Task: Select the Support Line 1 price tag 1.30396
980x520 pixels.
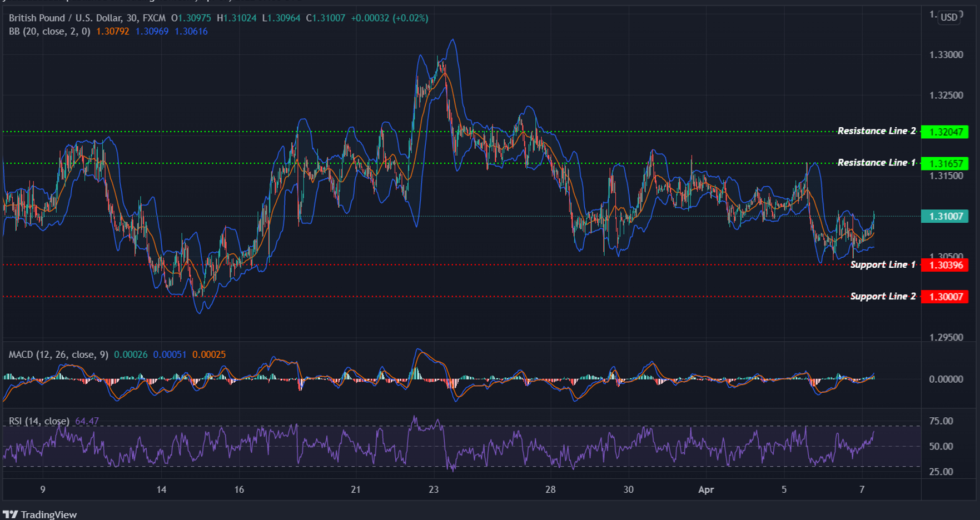Action: [x=945, y=266]
